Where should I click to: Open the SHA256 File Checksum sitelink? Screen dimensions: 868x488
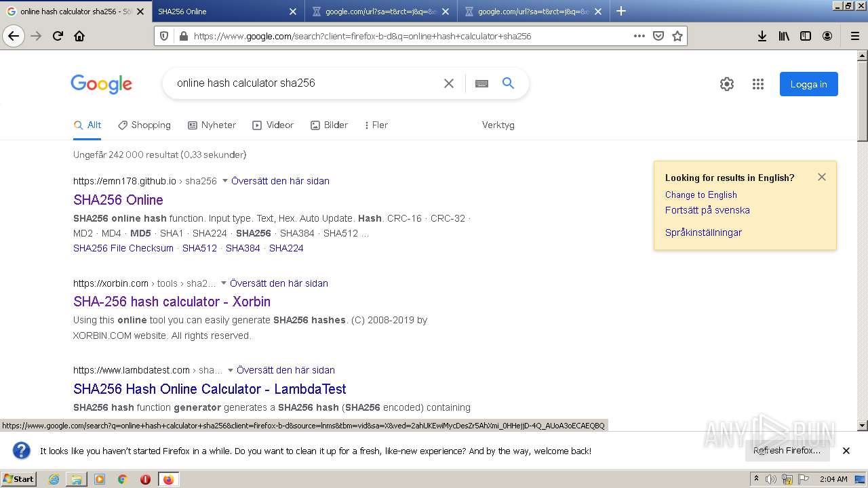pos(123,248)
